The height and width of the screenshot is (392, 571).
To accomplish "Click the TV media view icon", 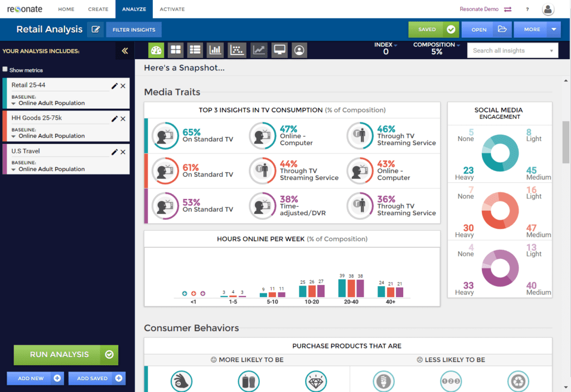I will pos(279,50).
